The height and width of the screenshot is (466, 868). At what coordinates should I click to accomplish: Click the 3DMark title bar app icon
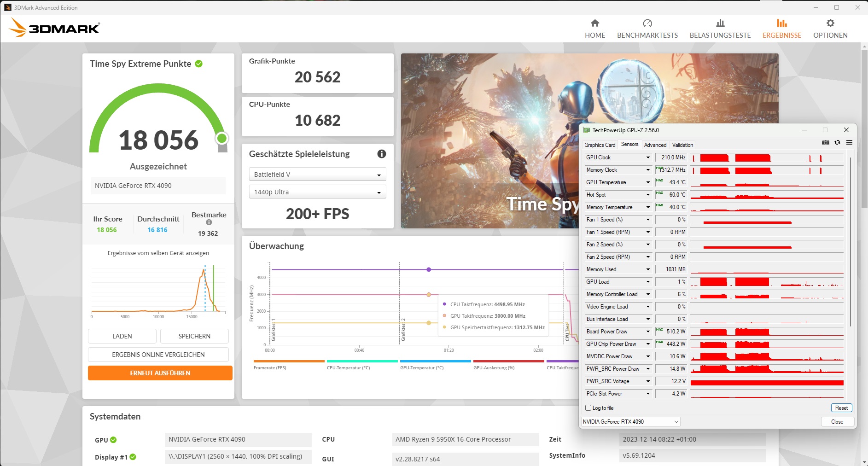pyautogui.click(x=7, y=7)
